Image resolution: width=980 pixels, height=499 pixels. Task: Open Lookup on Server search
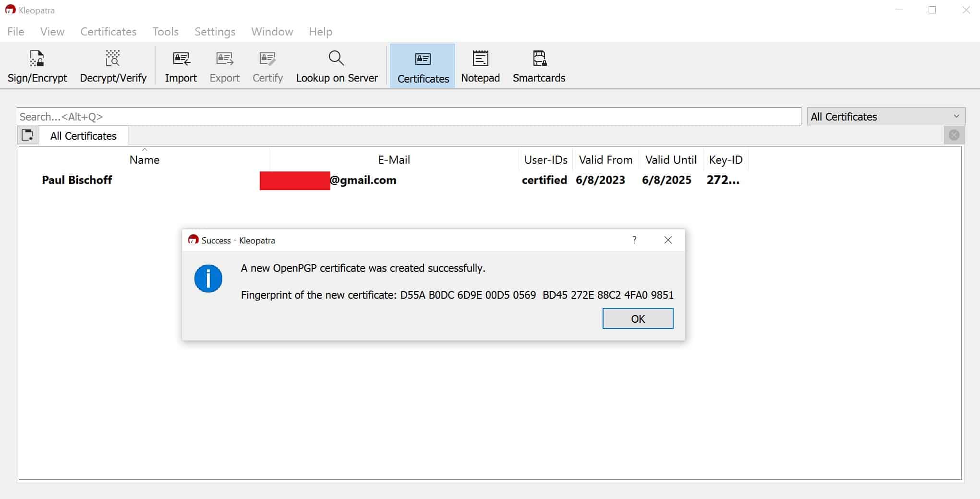point(337,66)
